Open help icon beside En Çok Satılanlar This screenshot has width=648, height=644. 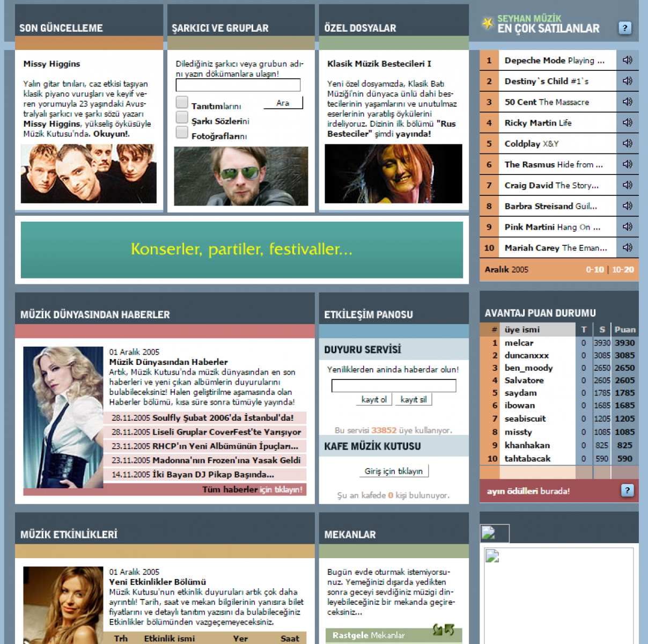[624, 28]
